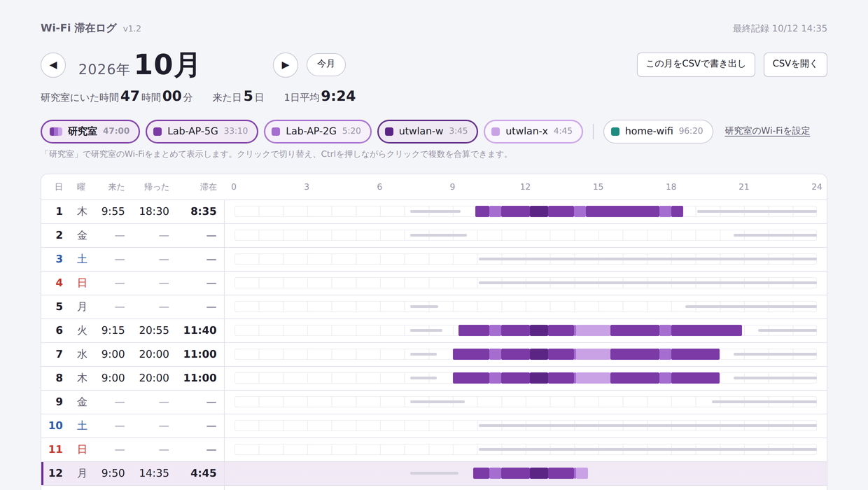Screen dimensions: 868x490
Task: Click the 帰った column header
Action: 157,187
